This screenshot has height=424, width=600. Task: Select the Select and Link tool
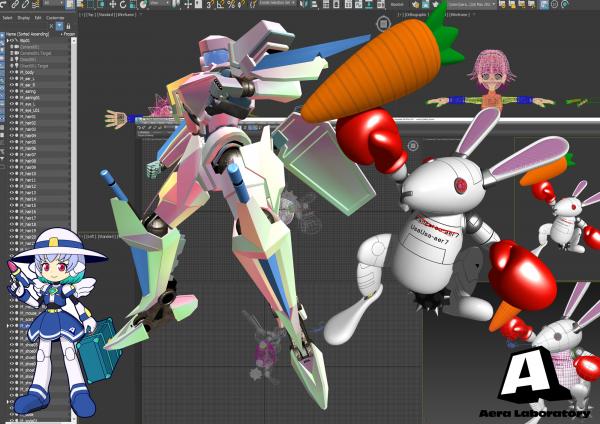click(x=15, y=4)
